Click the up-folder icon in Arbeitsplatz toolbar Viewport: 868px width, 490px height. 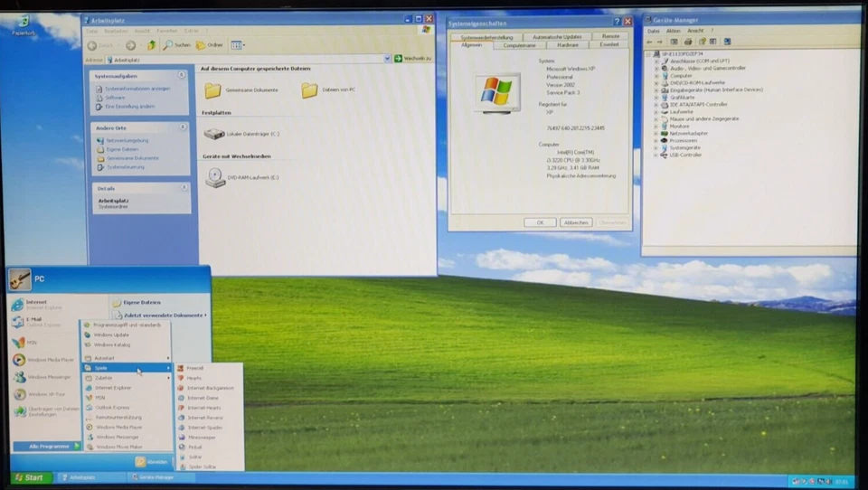(x=151, y=45)
